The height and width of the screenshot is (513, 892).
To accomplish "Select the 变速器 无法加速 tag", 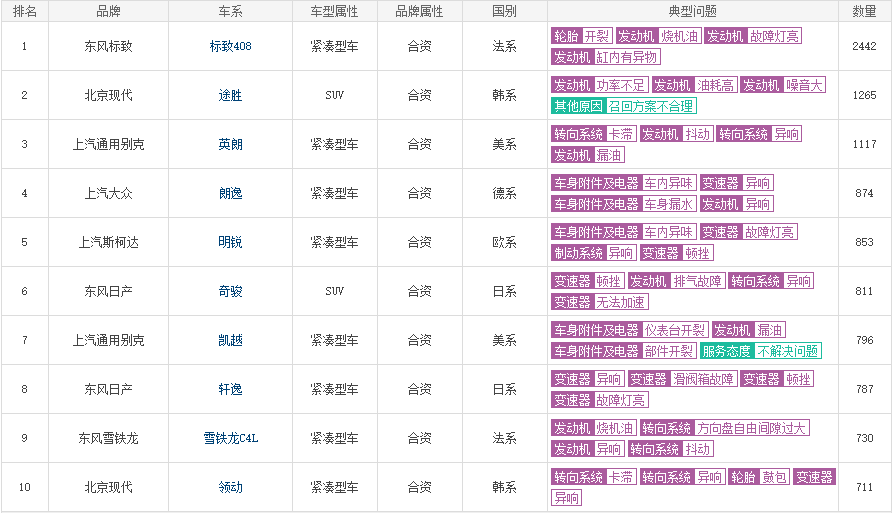I will tap(600, 301).
